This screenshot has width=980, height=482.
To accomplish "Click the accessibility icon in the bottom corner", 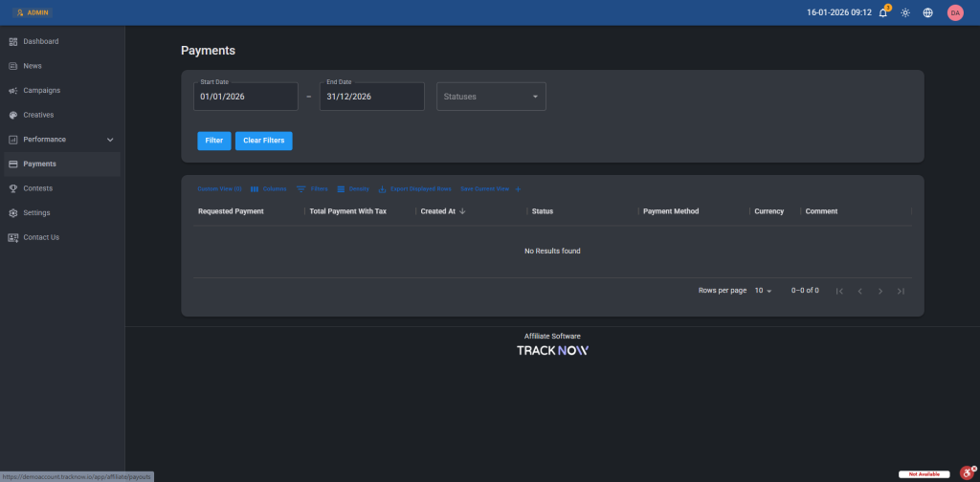I will tap(967, 472).
